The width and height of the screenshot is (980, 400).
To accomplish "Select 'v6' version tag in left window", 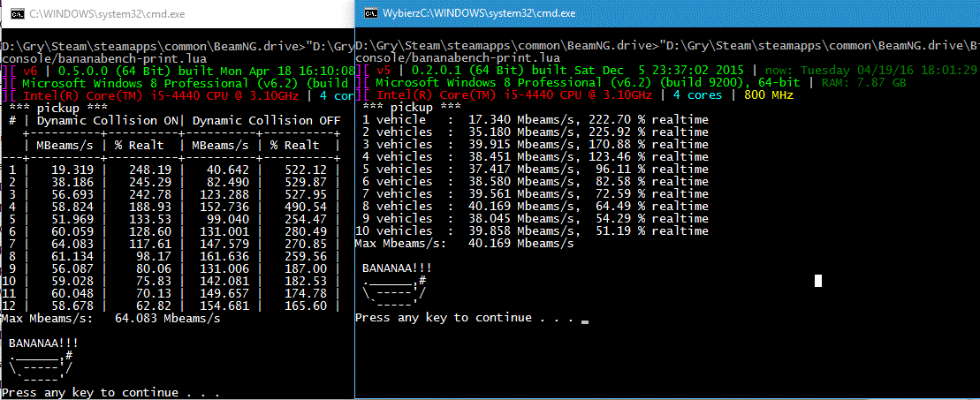I will coord(29,70).
